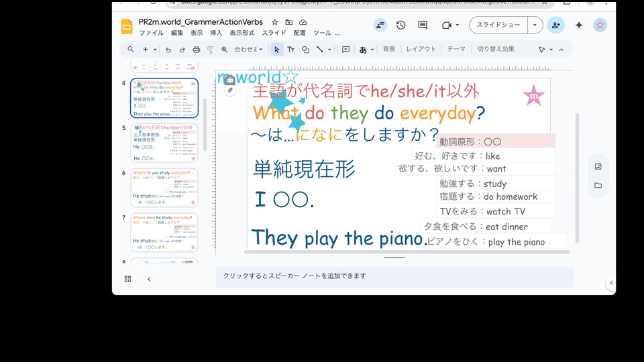The width and height of the screenshot is (644, 362).
Task: Select slide 6 thumbnail in filmstrip
Action: (164, 188)
